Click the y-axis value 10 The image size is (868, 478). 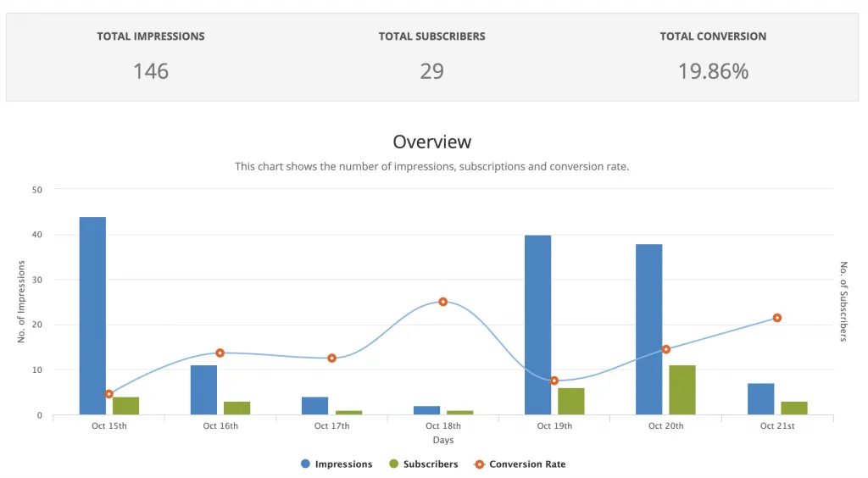tap(37, 370)
